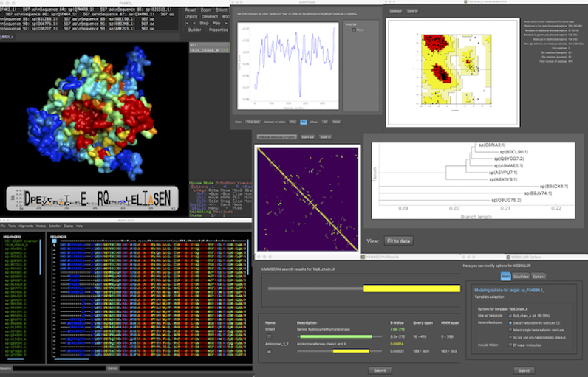The height and width of the screenshot is (377, 588).
Task: Toggle 1bj4_A plot checkbox in Plots list
Action: click(354, 30)
